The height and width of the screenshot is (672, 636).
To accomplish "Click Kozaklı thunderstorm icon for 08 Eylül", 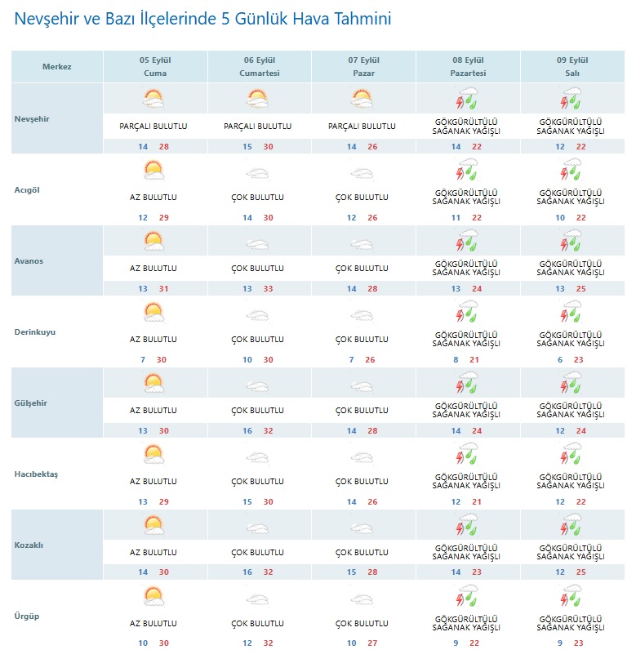I will (466, 524).
